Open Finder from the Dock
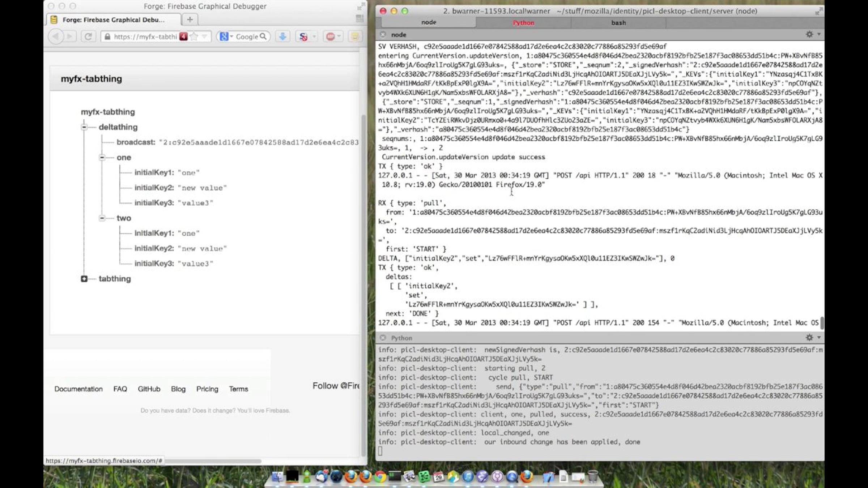 point(277,477)
